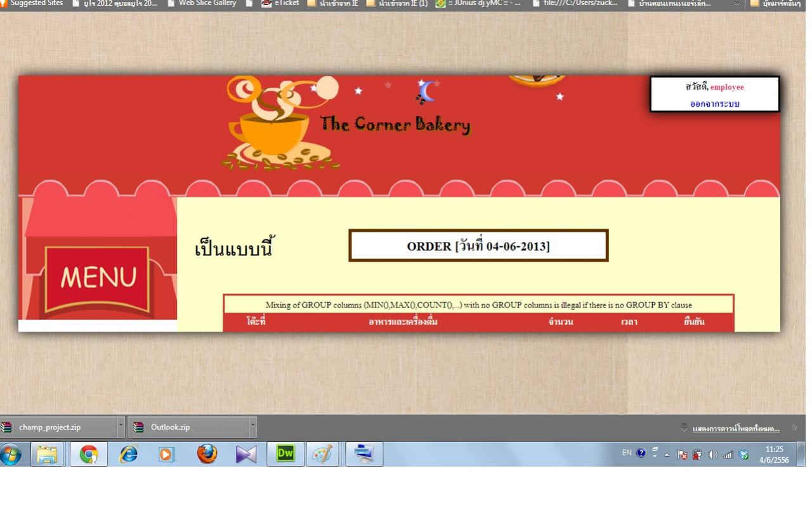Open Windows Media Player from the taskbar
Viewport: 812px width, 508px height.
(167, 455)
